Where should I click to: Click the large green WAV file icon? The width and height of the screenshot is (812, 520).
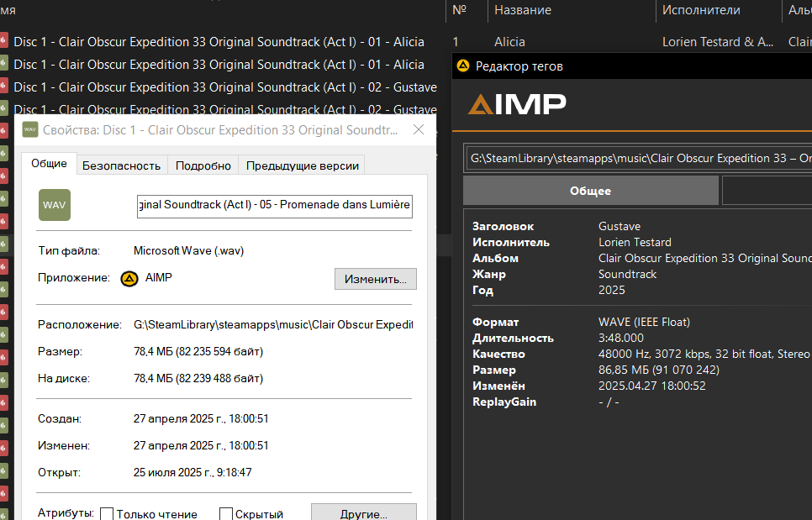pyautogui.click(x=55, y=205)
